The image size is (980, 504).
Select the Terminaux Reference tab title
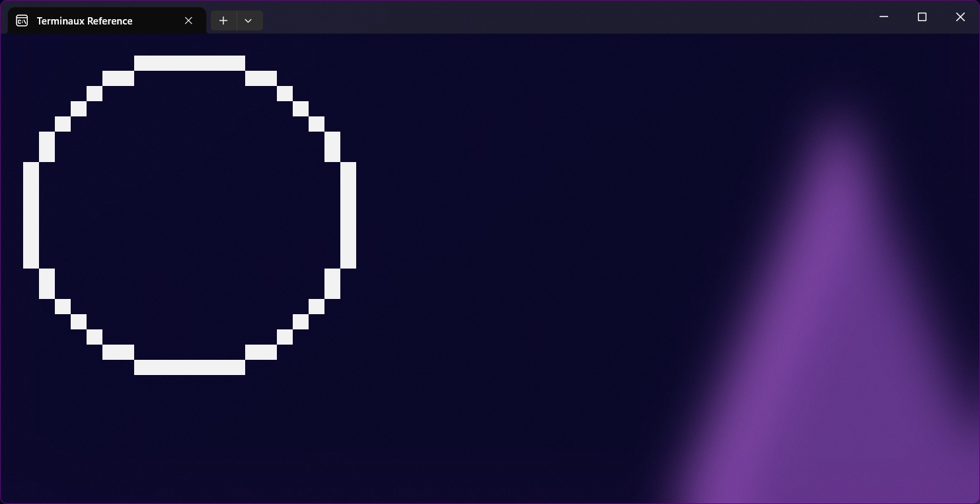(x=85, y=21)
